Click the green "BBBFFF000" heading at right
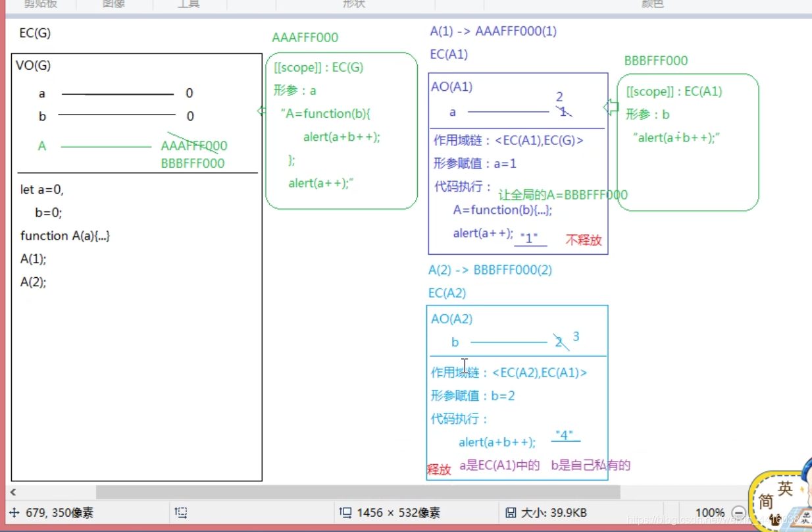Viewport: 812px width, 532px height. (x=656, y=61)
